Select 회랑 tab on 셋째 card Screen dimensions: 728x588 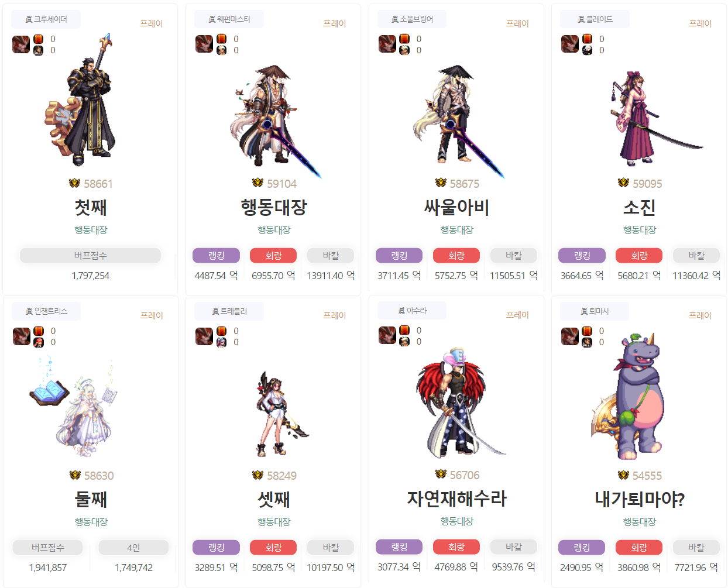[x=273, y=548]
